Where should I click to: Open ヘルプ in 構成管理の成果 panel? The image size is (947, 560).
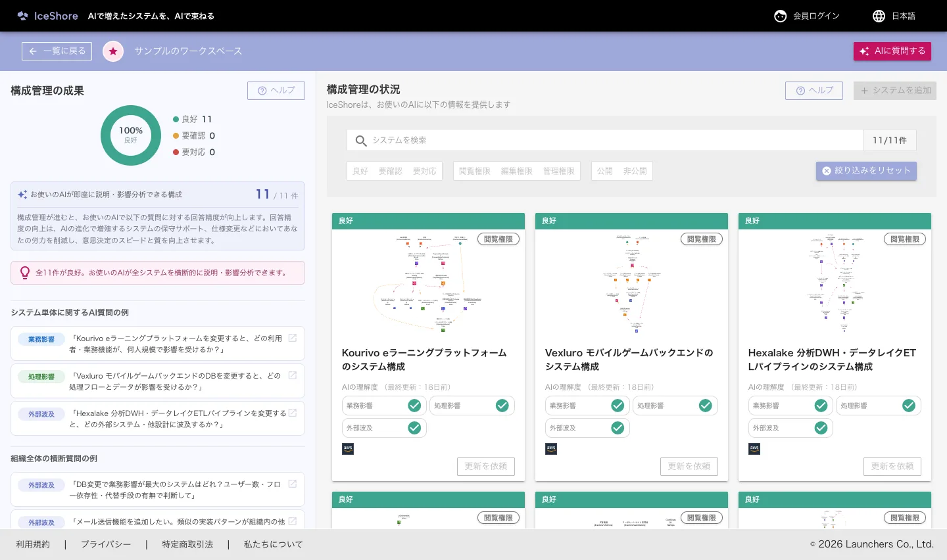point(276,91)
